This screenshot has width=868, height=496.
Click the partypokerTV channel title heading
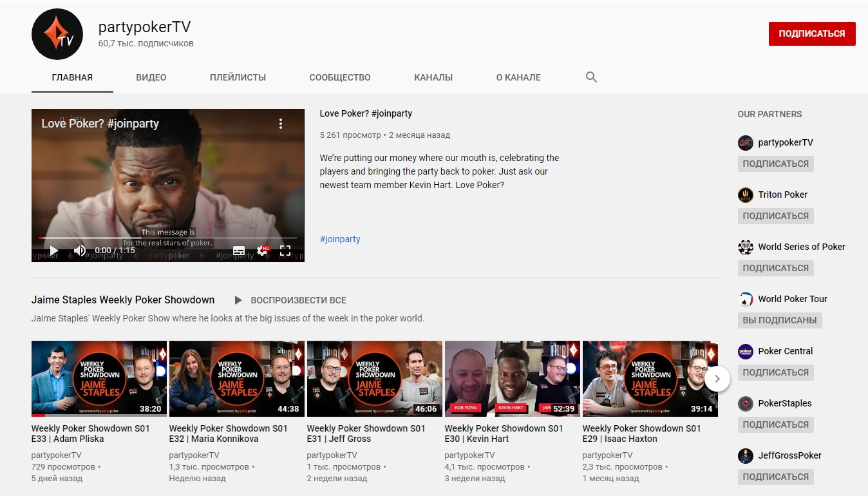pyautogui.click(x=144, y=27)
